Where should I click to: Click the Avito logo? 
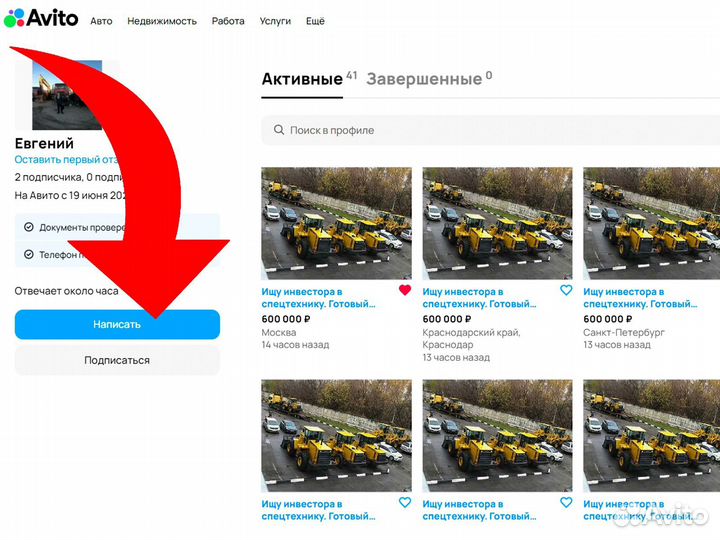pyautogui.click(x=41, y=18)
